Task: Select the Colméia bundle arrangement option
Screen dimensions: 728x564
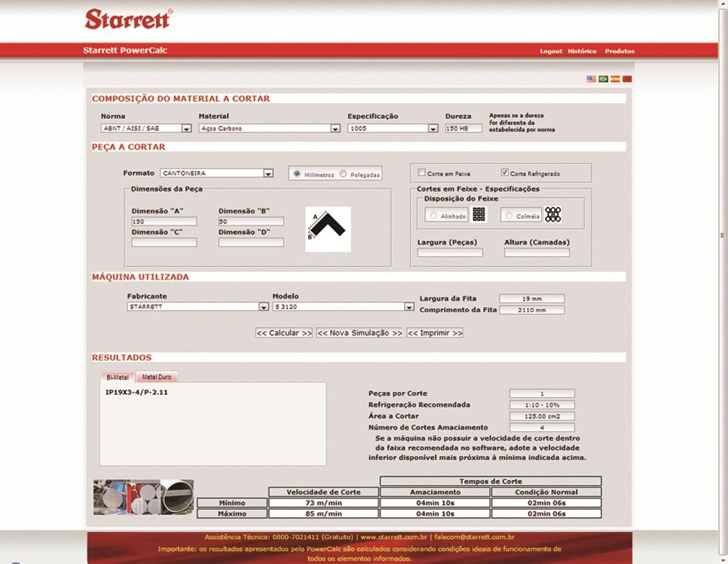Action: pyautogui.click(x=510, y=216)
